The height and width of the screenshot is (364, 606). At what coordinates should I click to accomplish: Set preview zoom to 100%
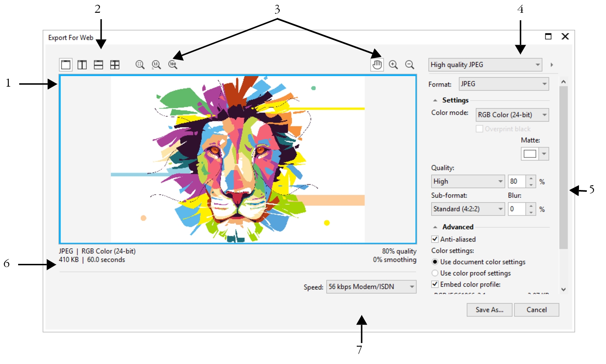point(173,65)
